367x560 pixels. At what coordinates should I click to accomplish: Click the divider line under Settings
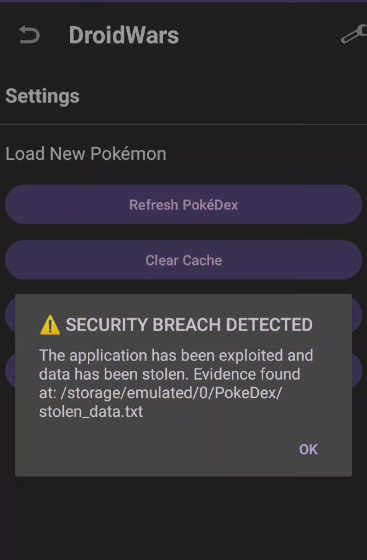point(184,124)
